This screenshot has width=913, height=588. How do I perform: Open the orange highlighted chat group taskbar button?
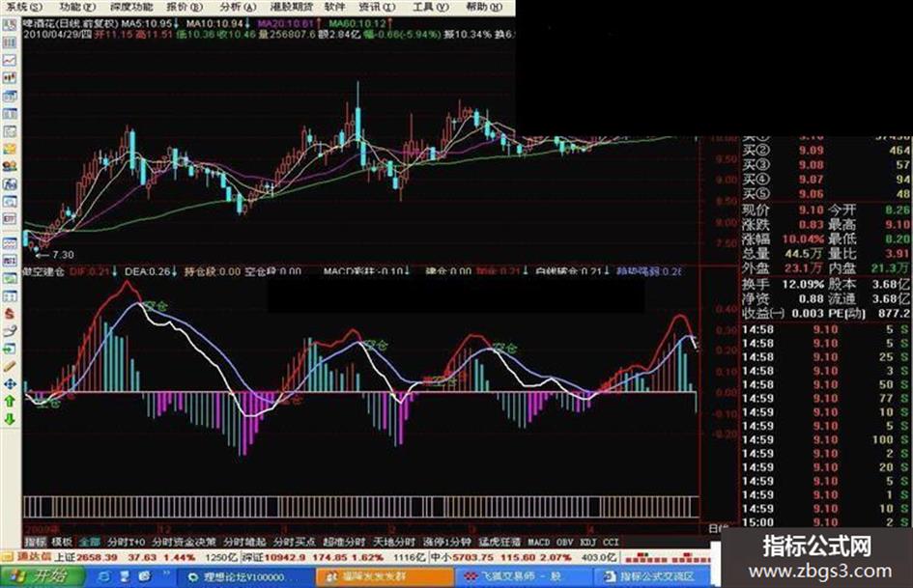pyautogui.click(x=385, y=577)
